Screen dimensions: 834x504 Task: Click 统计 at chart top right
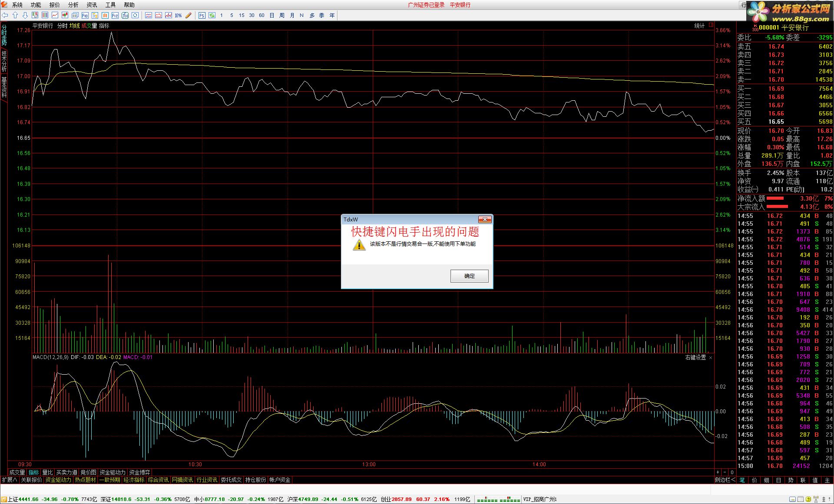[x=699, y=26]
